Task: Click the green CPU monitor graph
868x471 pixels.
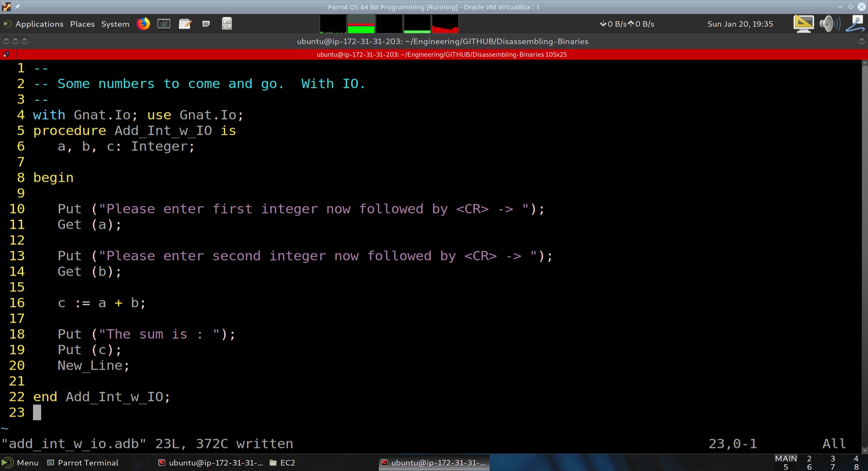Action: (x=361, y=24)
